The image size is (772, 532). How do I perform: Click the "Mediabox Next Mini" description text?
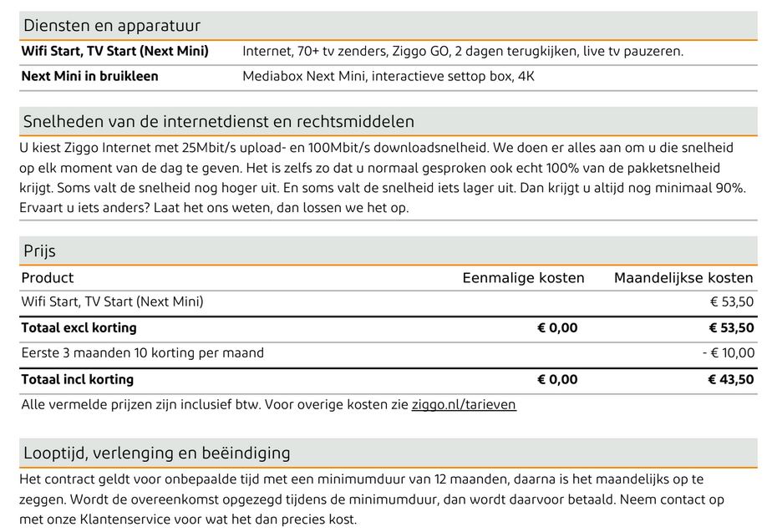388,77
